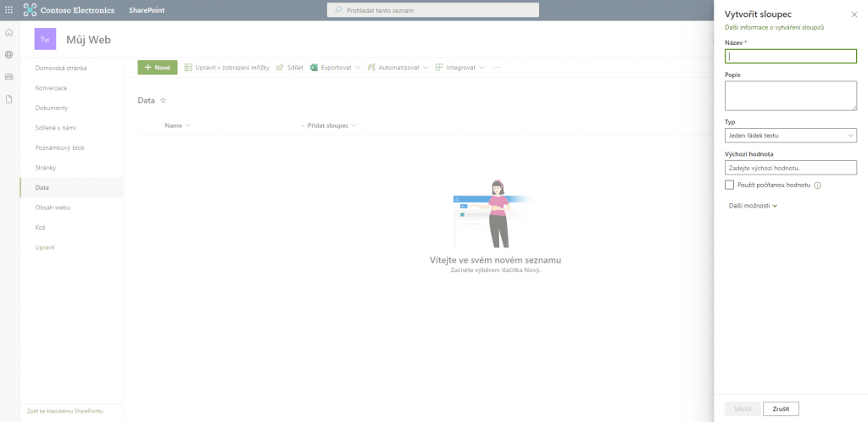Open the Typ dropdown
This screenshot has height=422, width=868.
coord(790,136)
